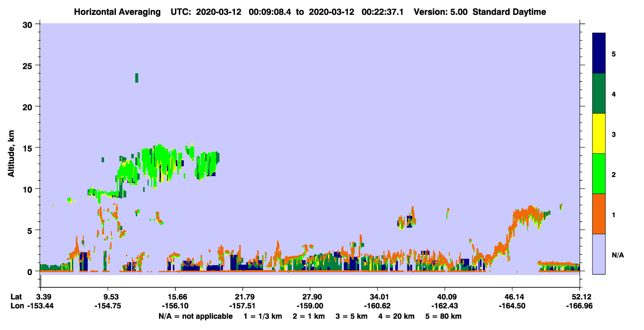Viewport: 644px width, 330px height.
Task: Click longitude value -157.51
Action: (243, 306)
